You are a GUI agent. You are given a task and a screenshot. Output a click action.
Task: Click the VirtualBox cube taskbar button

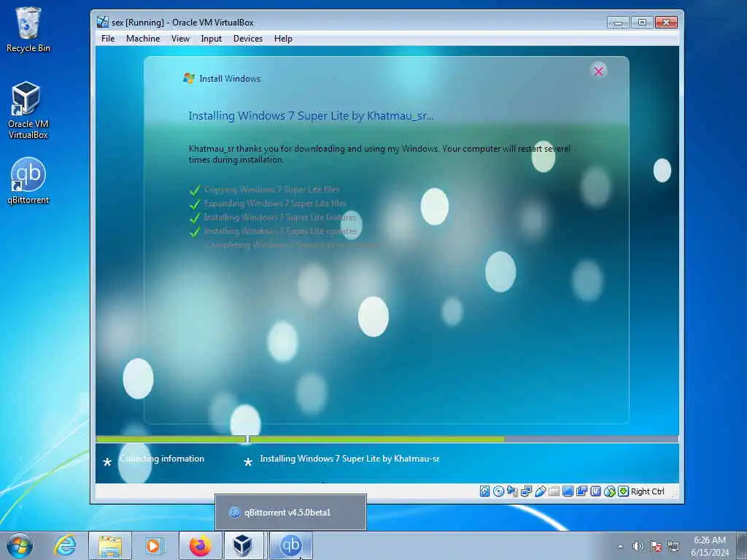click(242, 545)
